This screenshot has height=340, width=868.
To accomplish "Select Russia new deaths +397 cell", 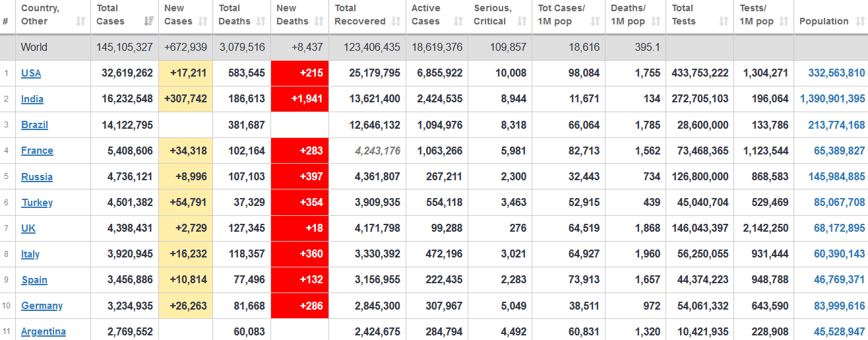I will [299, 177].
